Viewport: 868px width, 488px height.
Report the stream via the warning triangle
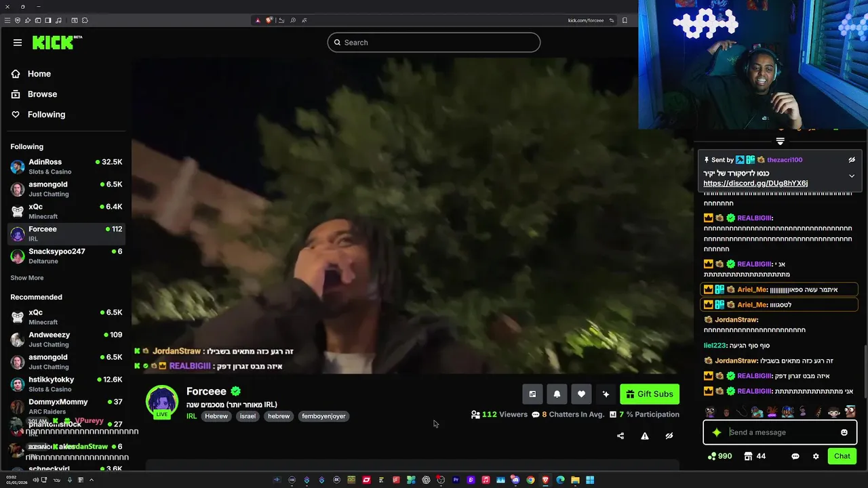[x=645, y=436]
